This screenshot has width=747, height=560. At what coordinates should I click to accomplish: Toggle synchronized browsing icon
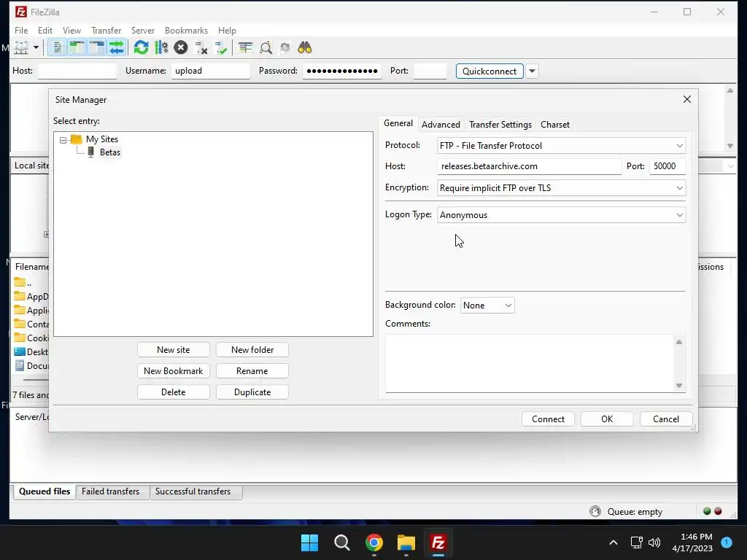285,47
